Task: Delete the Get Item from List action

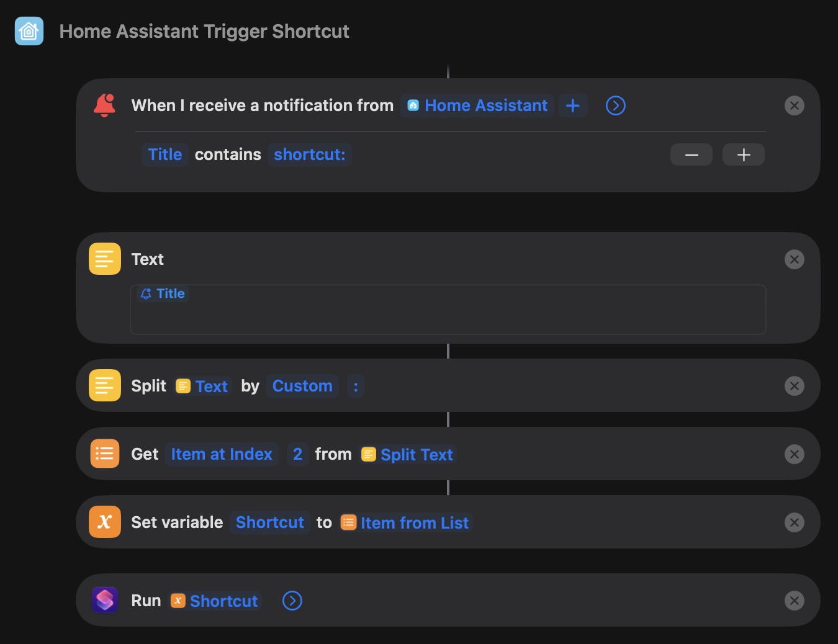Action: pos(795,454)
